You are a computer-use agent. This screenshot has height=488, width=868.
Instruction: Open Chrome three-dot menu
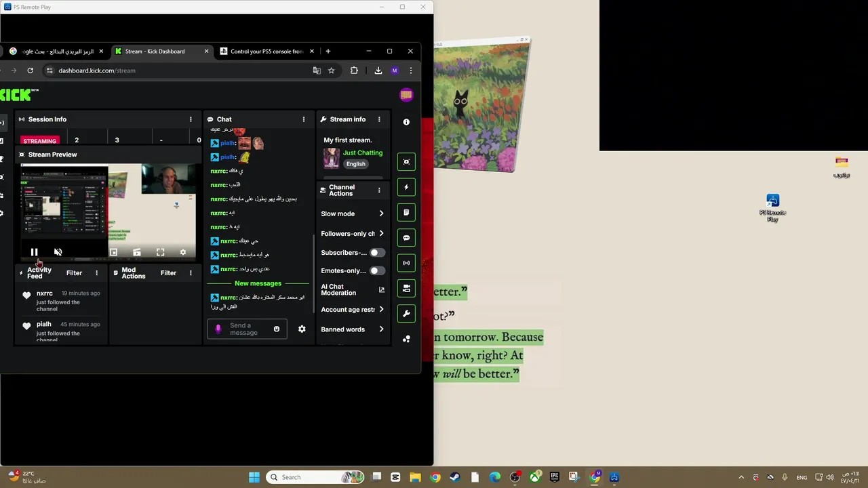(x=410, y=70)
